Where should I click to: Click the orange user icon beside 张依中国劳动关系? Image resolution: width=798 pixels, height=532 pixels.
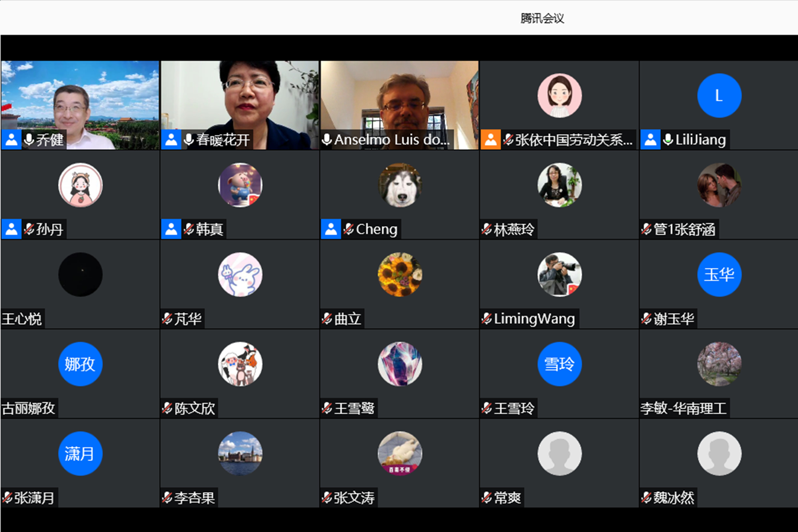pyautogui.click(x=490, y=140)
